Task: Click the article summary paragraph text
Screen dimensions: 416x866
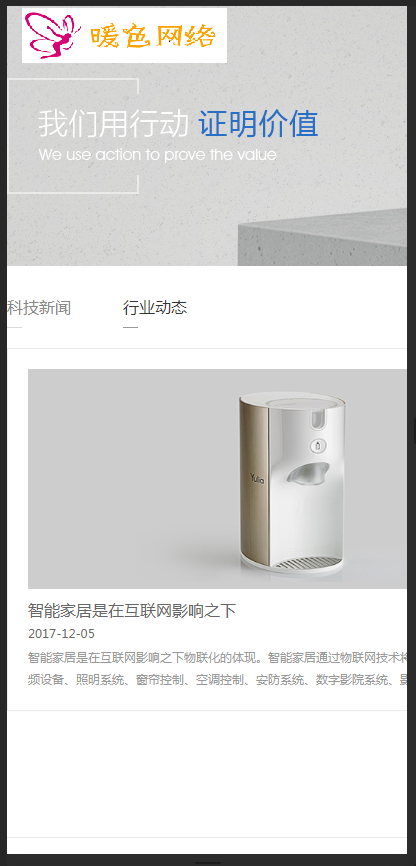Action: tap(218, 669)
